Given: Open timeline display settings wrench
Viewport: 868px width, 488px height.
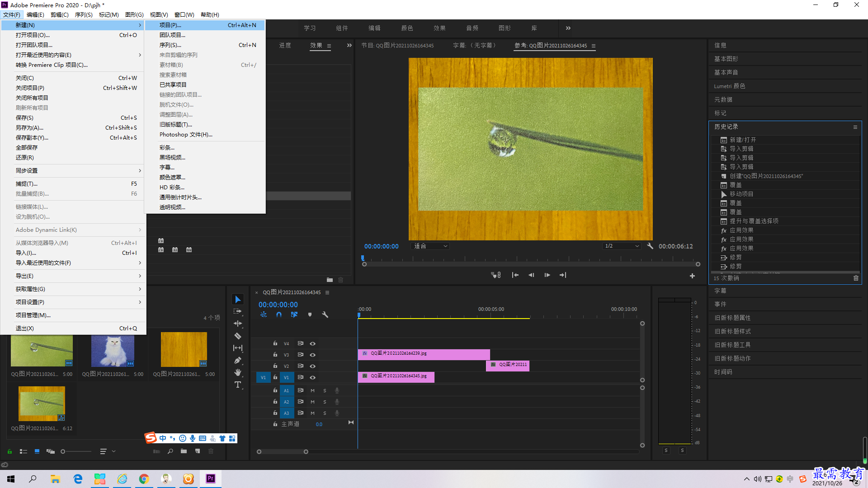Looking at the screenshot, I should (325, 314).
